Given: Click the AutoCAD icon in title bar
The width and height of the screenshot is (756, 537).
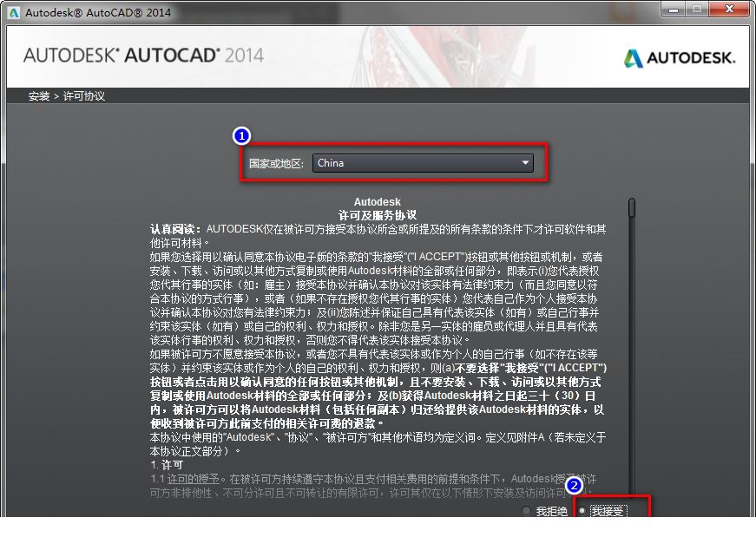Looking at the screenshot, I should pyautogui.click(x=14, y=12).
